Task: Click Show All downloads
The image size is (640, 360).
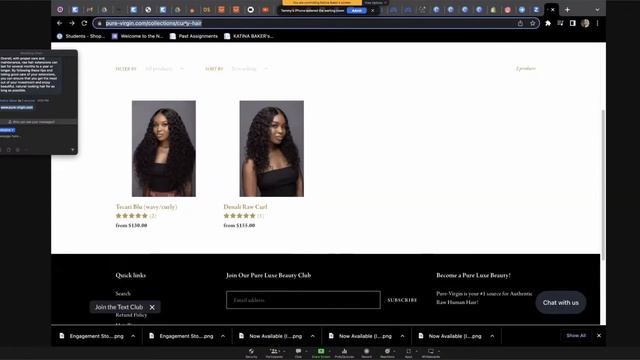Action: [x=576, y=336]
